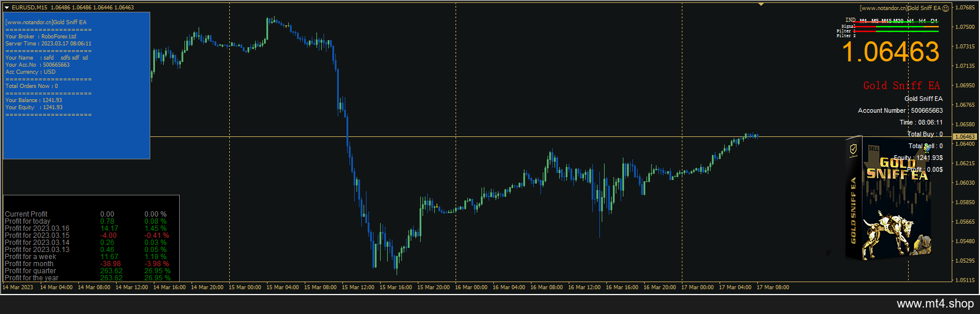
Task: Click the Profit for a week row
Action: [86, 257]
